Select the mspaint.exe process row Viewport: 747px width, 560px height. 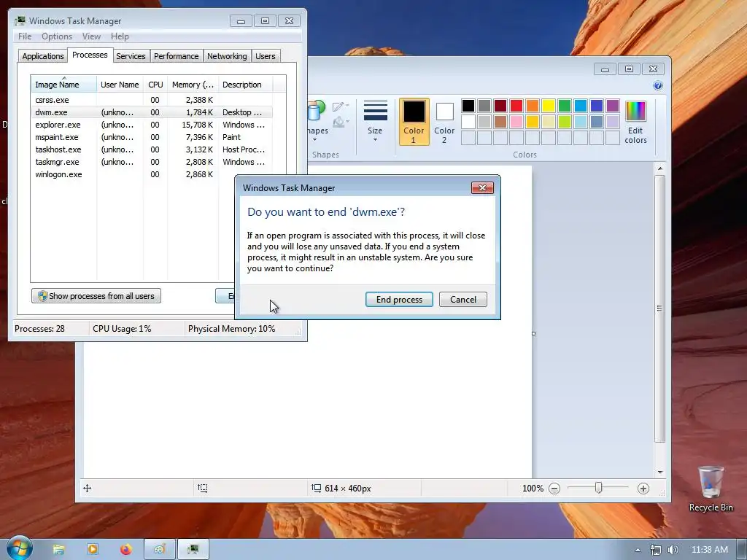(x=152, y=137)
